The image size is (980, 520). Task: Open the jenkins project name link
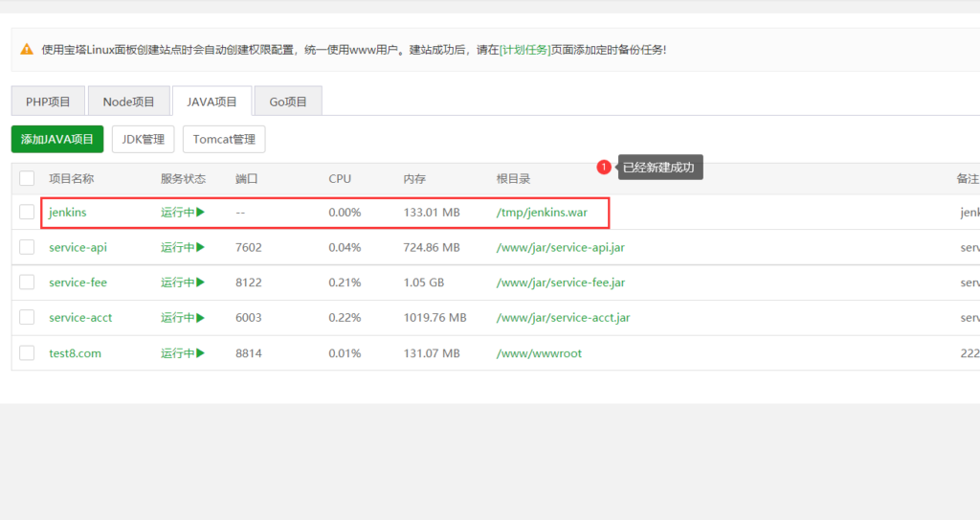pyautogui.click(x=68, y=213)
